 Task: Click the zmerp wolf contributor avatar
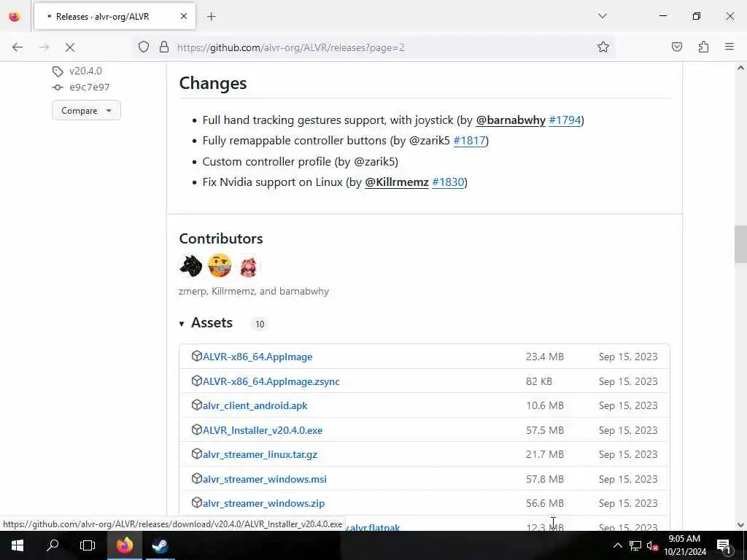pyautogui.click(x=190, y=265)
